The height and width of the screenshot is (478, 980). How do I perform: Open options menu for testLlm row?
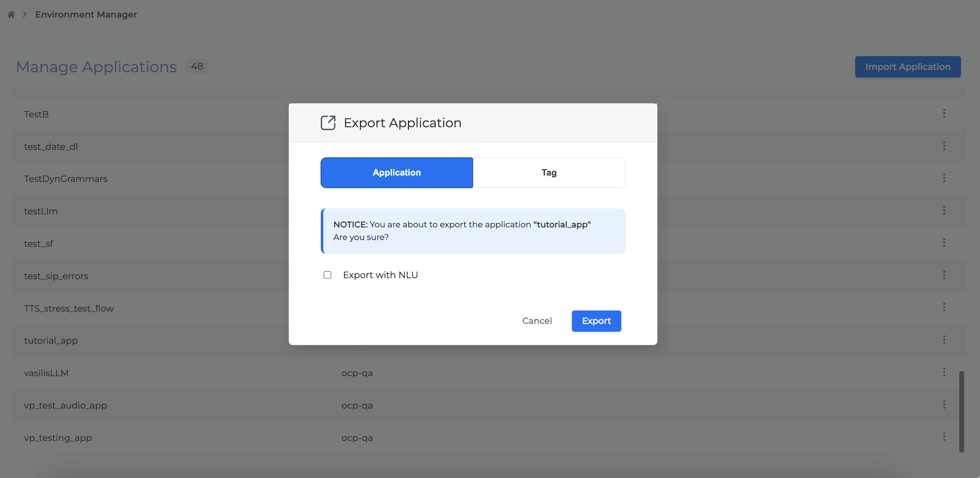(943, 210)
